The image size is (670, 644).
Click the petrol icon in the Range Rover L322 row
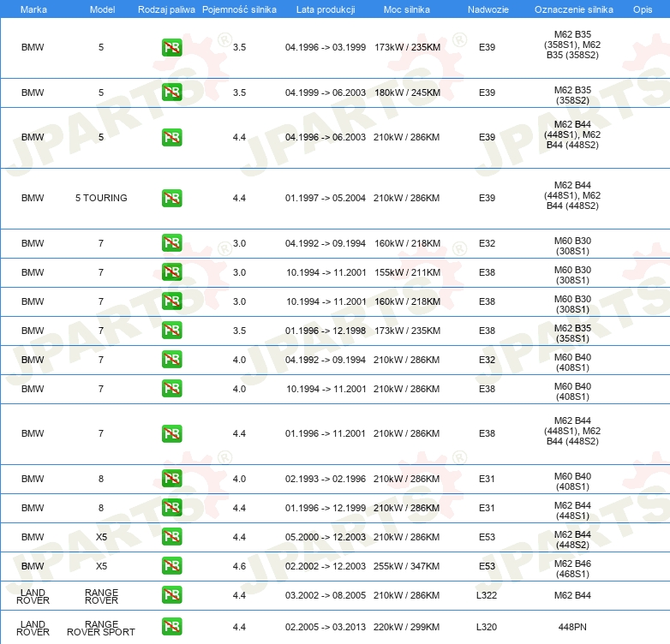point(171,595)
